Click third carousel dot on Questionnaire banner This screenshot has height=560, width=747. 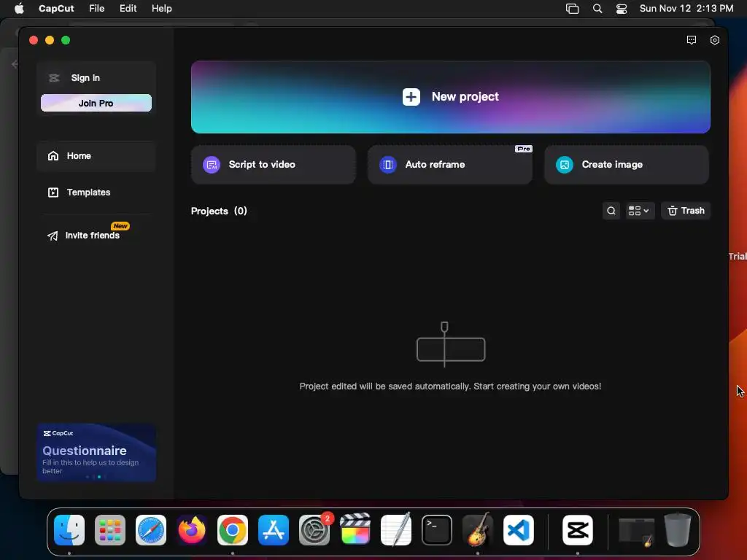click(x=99, y=477)
